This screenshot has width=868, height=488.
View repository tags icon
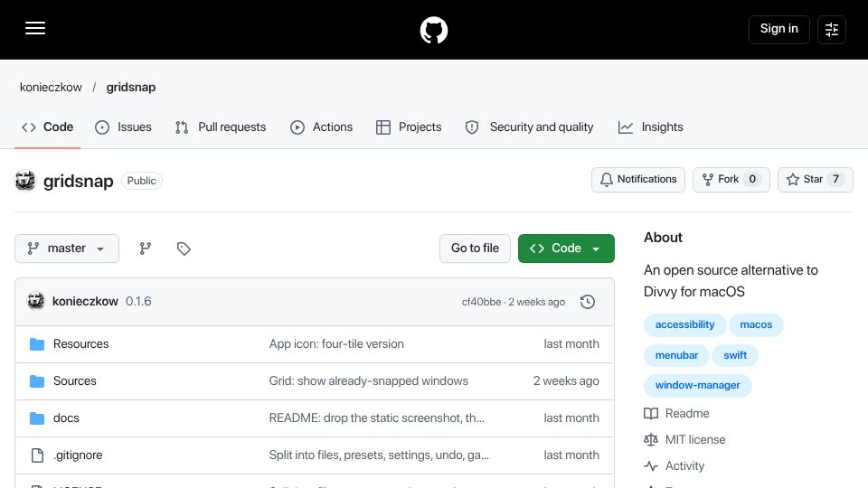(184, 249)
